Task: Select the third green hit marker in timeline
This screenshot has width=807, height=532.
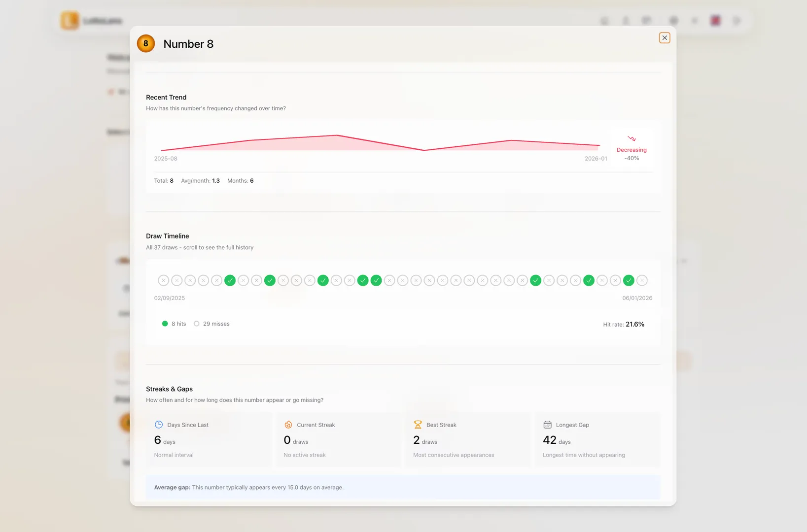Action: click(323, 280)
